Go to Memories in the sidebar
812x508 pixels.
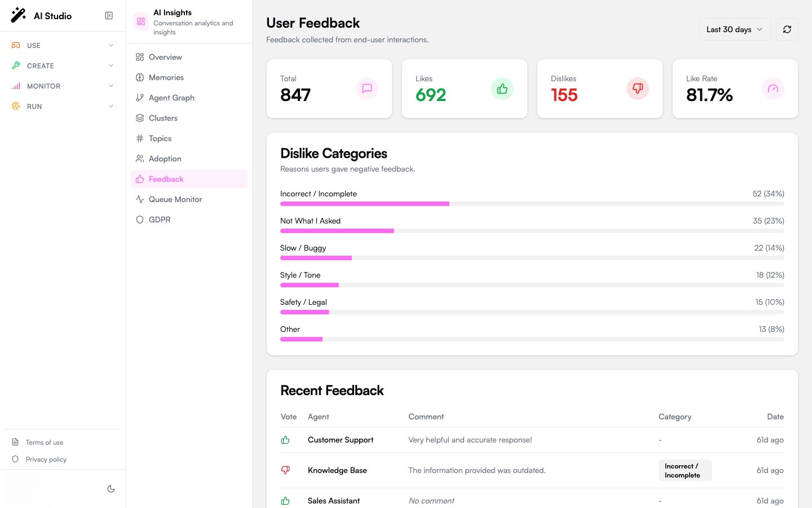189,77
